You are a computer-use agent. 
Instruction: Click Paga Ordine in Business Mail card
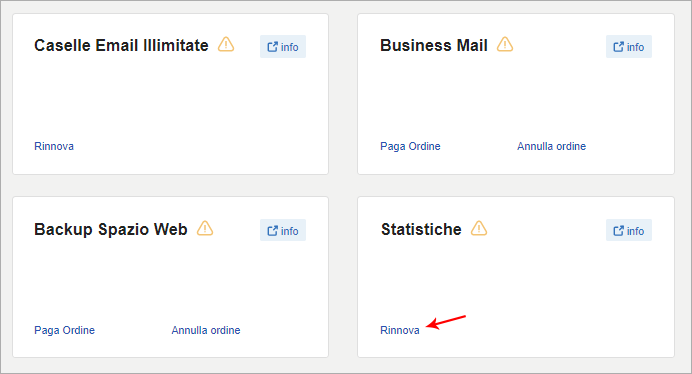(410, 146)
